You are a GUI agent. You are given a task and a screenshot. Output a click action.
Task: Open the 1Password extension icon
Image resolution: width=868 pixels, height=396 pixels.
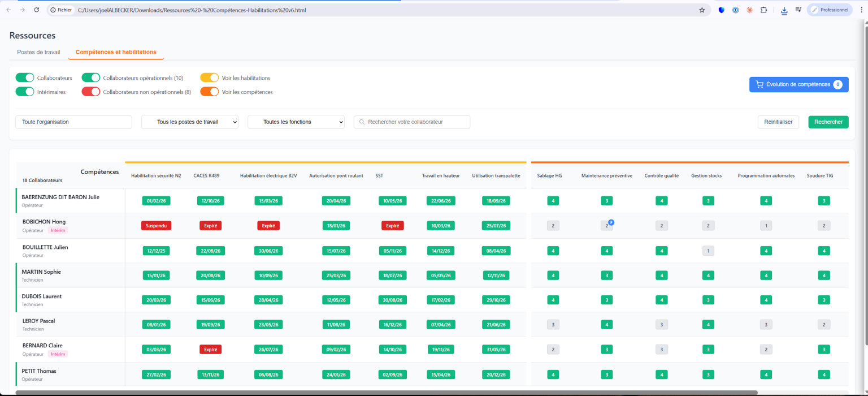tap(735, 10)
